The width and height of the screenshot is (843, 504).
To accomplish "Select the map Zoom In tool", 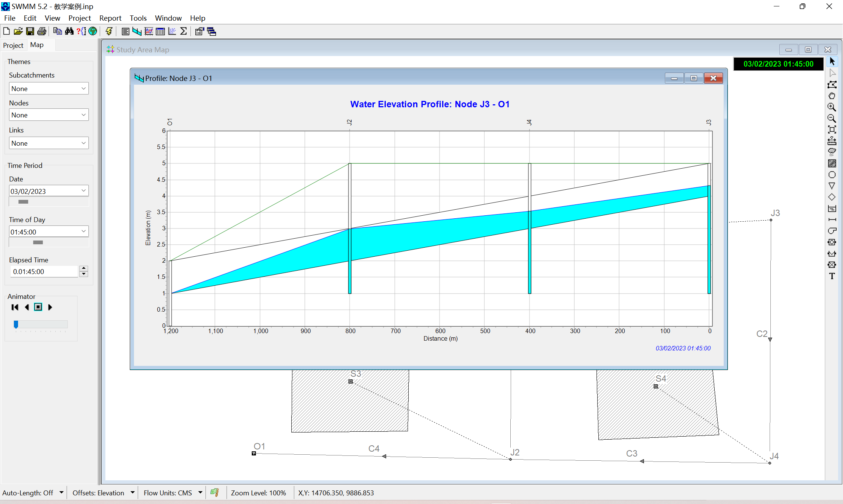I will [x=832, y=107].
